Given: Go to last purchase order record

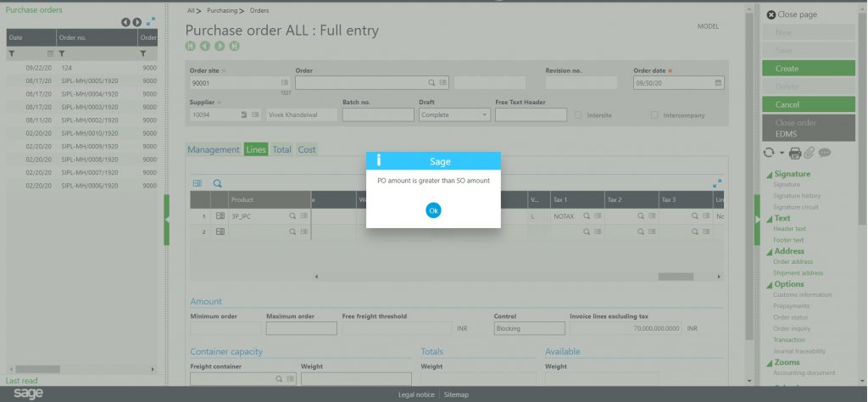Looking at the screenshot, I should point(235,46).
